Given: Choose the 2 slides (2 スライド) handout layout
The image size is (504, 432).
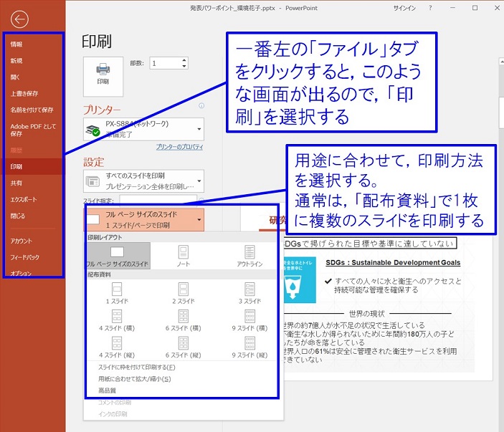Looking at the screenshot, I should 183,292.
